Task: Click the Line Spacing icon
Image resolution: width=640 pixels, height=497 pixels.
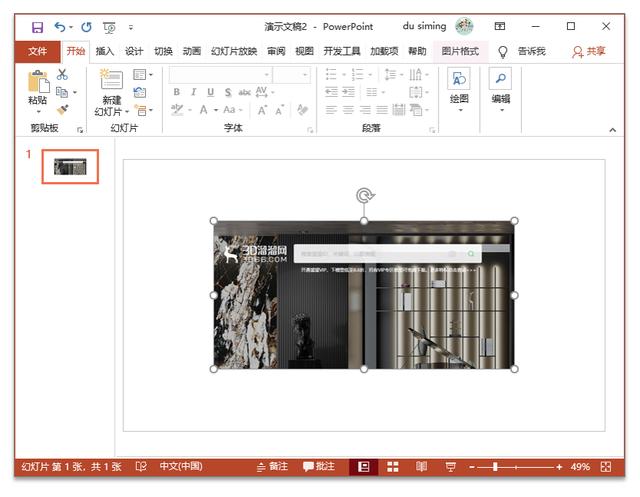Action: point(391,75)
